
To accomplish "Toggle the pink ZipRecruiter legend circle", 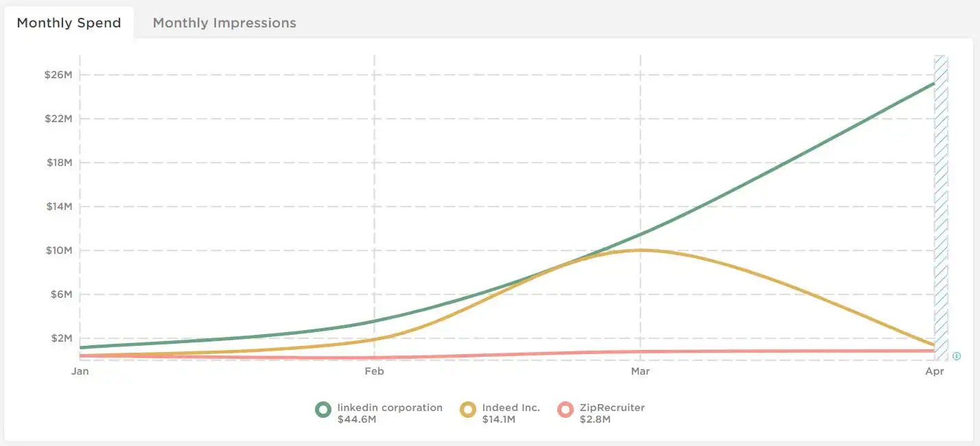I will point(565,410).
